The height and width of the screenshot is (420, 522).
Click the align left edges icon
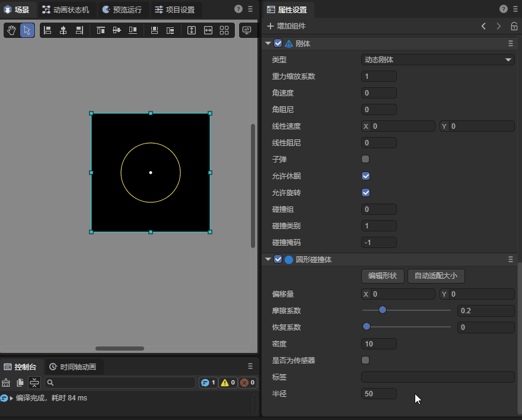pos(47,30)
